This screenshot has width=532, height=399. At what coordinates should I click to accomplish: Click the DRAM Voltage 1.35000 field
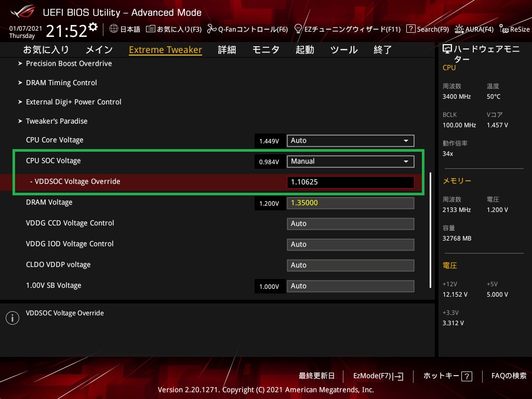[351, 203]
